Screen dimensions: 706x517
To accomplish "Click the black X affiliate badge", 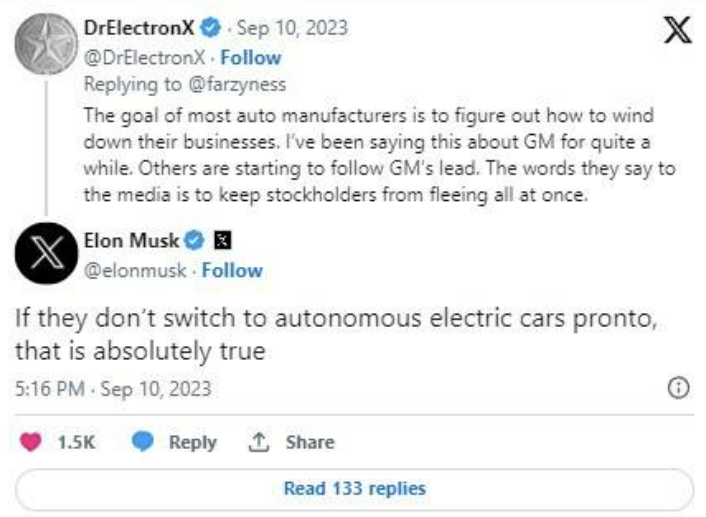I will pos(223,240).
